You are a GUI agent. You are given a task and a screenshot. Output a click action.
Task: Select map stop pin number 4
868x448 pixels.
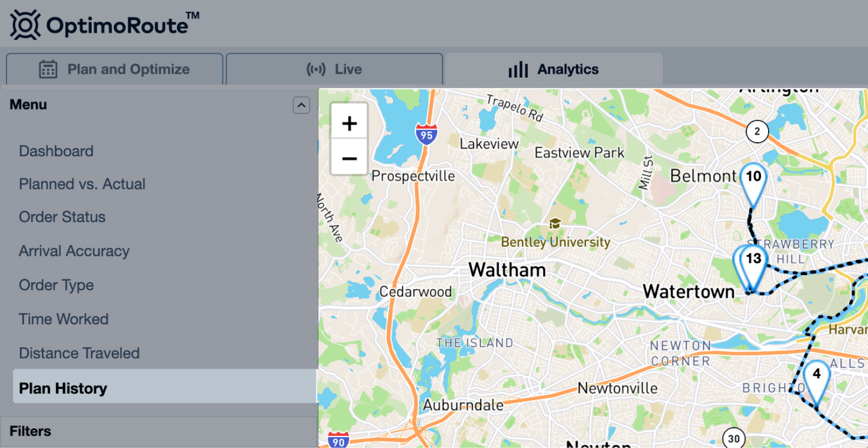tap(816, 376)
